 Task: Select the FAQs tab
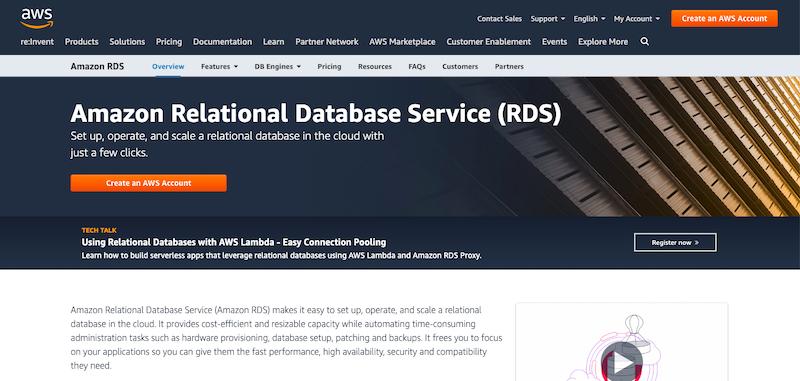417,66
